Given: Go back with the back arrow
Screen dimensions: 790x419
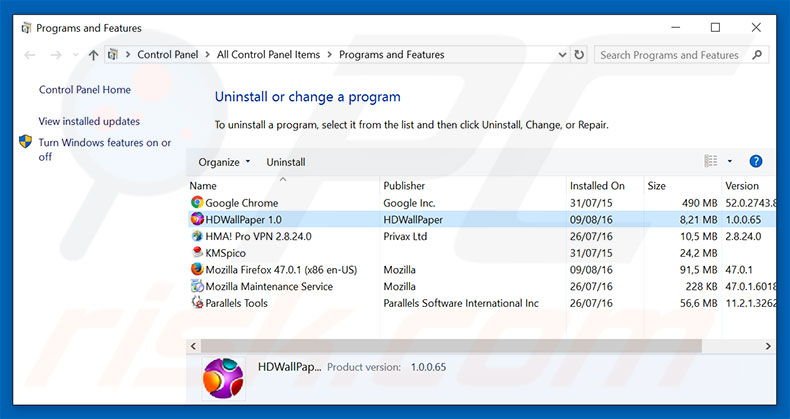Looking at the screenshot, I should pyautogui.click(x=30, y=55).
